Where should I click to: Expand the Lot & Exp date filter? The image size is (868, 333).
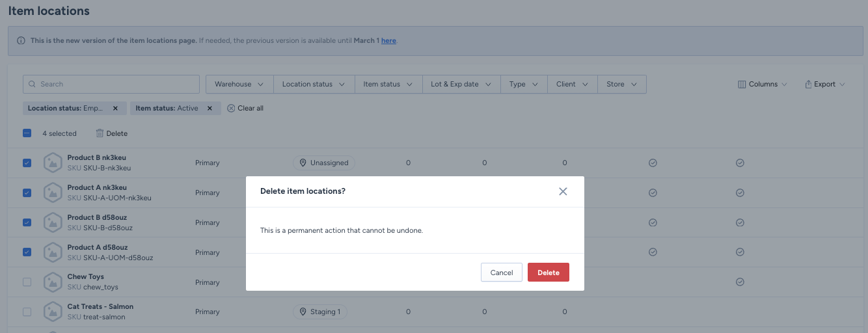[x=460, y=84]
